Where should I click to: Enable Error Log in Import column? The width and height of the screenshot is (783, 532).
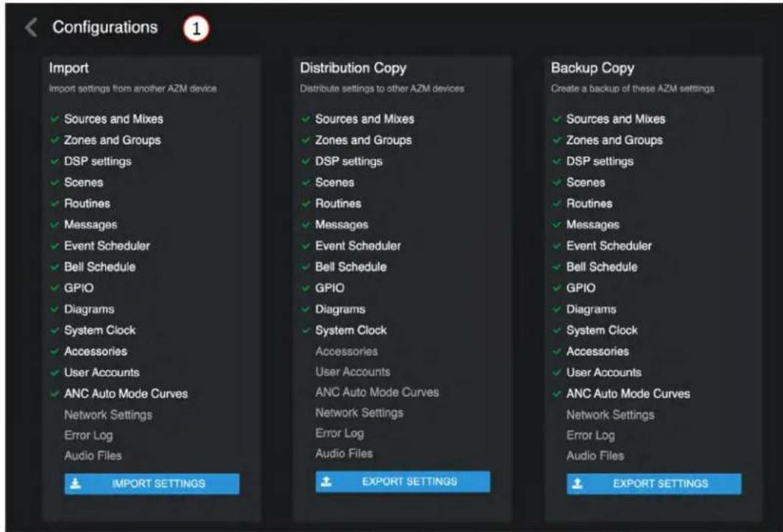click(88, 435)
